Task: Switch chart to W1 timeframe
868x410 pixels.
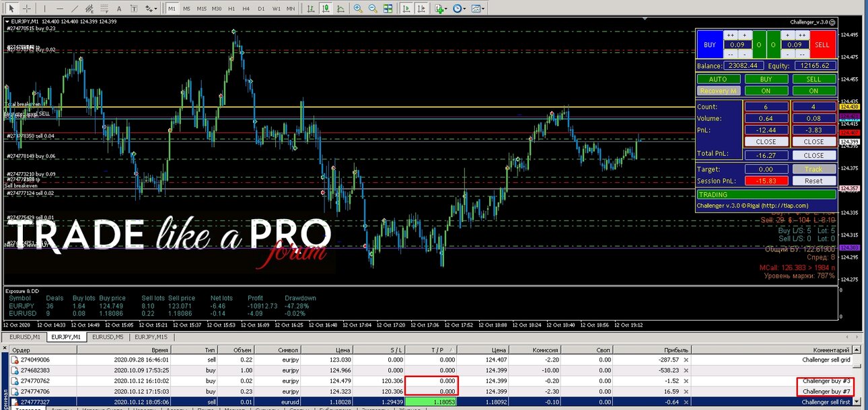Action: click(276, 9)
